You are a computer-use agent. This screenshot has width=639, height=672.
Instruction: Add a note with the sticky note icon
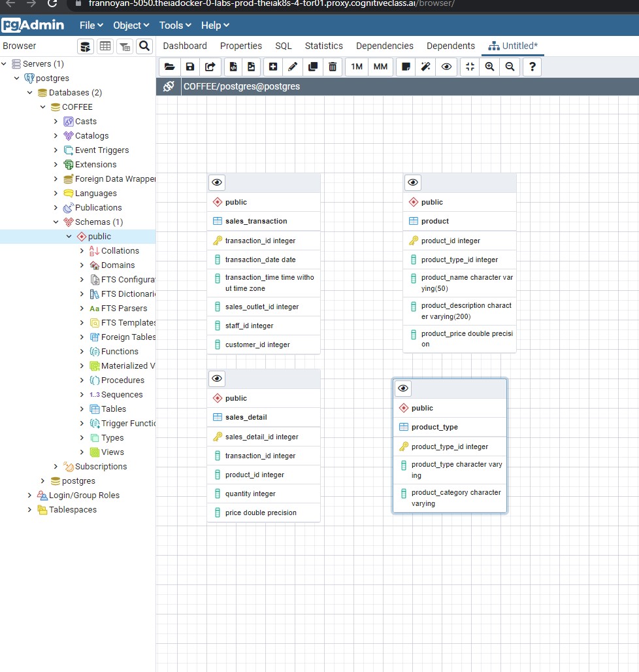click(406, 67)
